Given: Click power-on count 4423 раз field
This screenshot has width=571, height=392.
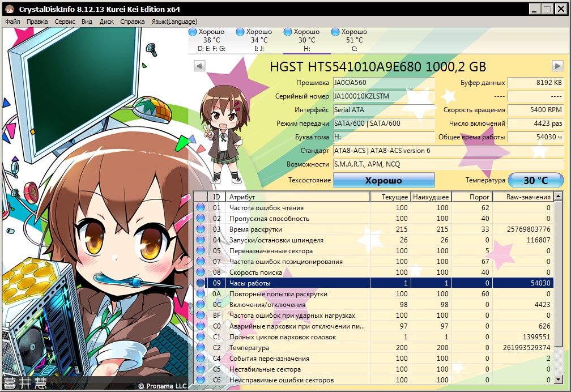Looking at the screenshot, I should click(536, 123).
